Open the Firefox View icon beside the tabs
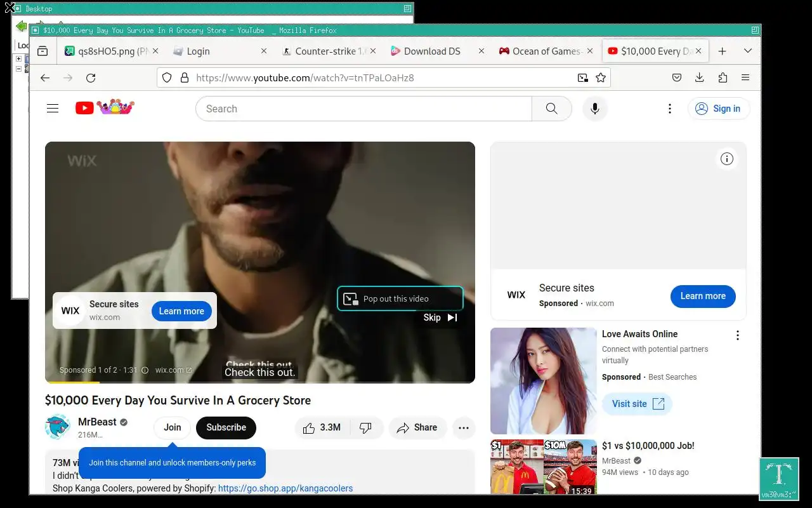Image resolution: width=812 pixels, height=508 pixels. coord(43,51)
